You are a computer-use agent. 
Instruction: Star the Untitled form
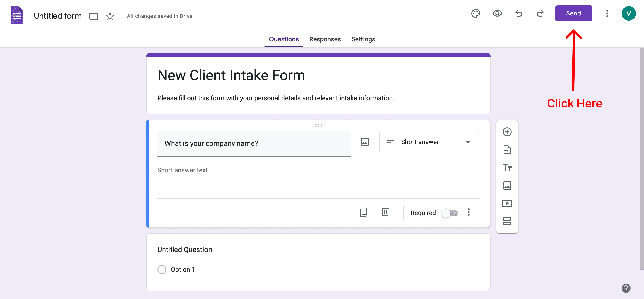click(110, 16)
